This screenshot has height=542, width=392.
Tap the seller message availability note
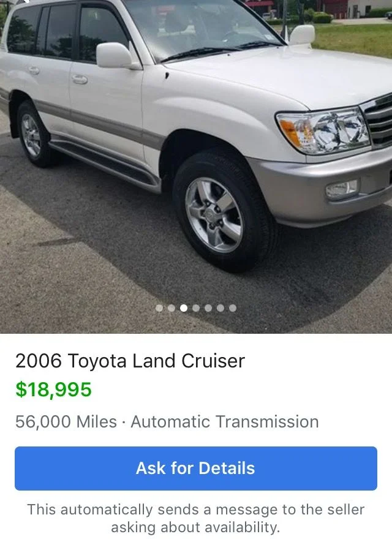[x=195, y=519]
